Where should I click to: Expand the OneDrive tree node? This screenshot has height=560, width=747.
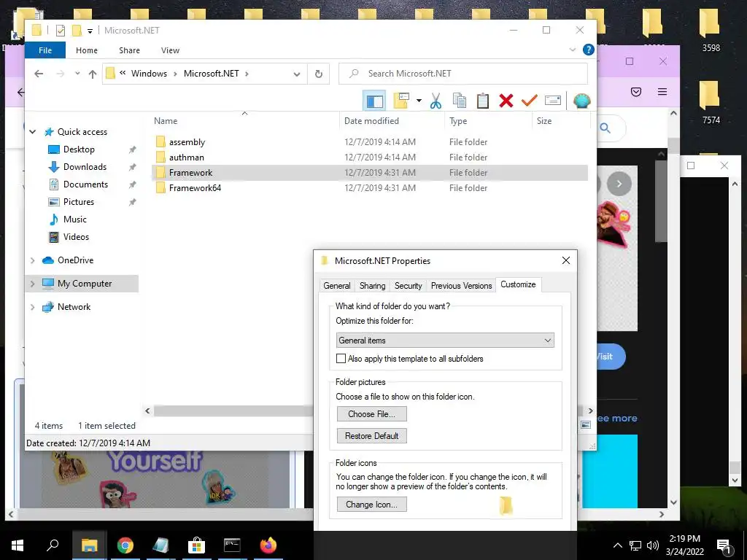click(32, 260)
